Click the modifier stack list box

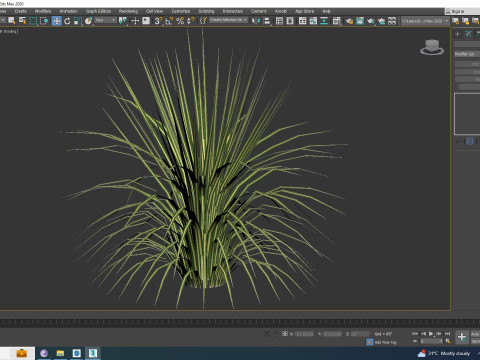[467, 114]
